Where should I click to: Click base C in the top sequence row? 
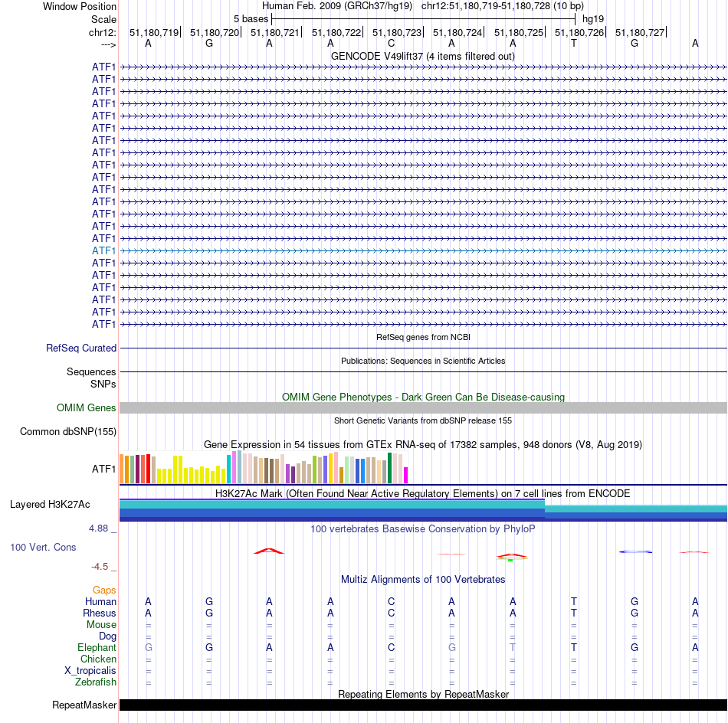tap(392, 44)
